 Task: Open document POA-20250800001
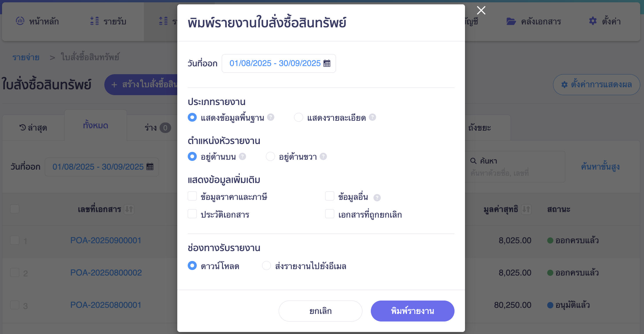(106, 305)
